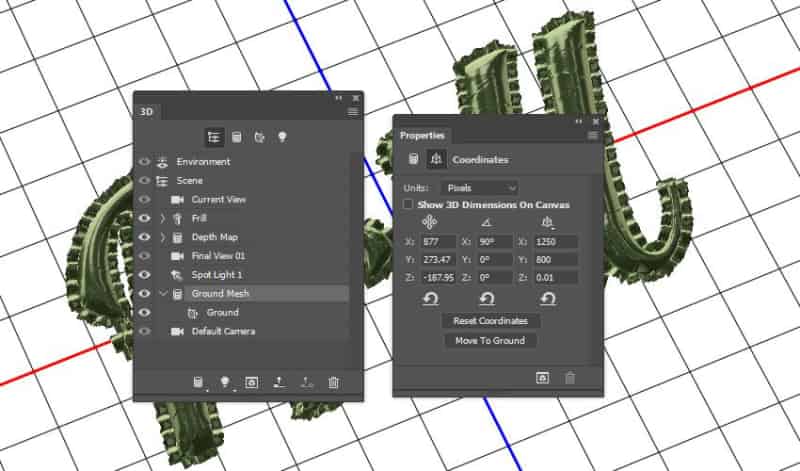Click the rotation angle icon above coordinates
800x471 pixels.
pyautogui.click(x=486, y=222)
